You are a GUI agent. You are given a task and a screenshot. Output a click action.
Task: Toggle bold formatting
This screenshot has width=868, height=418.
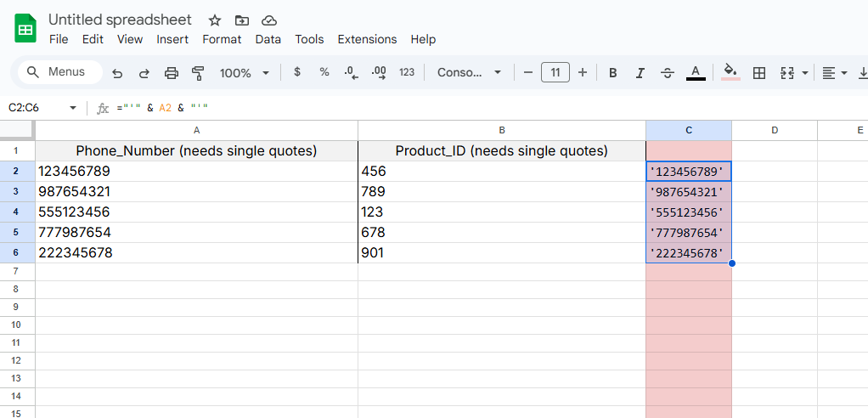coord(612,73)
